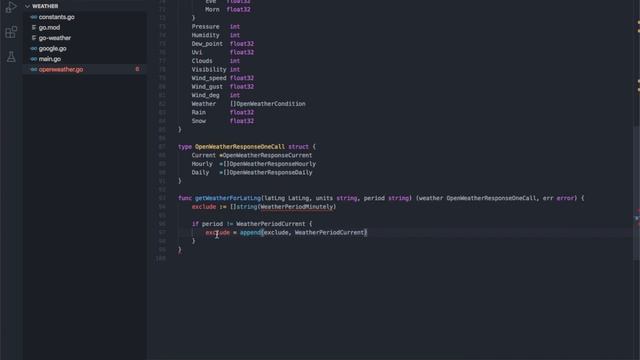Screen dimensions: 640x360
Task: Open main.go file
Action: [x=50, y=59]
